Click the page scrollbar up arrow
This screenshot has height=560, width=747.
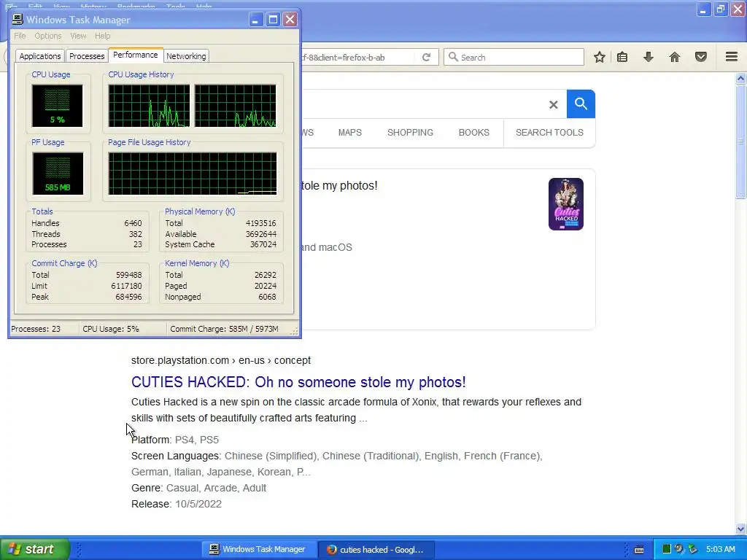point(740,78)
